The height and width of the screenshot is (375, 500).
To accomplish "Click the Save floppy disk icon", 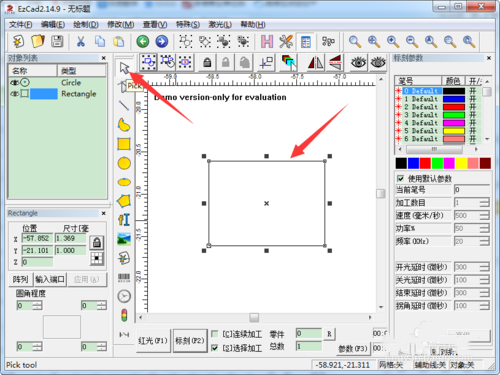I will pyautogui.click(x=57, y=41).
